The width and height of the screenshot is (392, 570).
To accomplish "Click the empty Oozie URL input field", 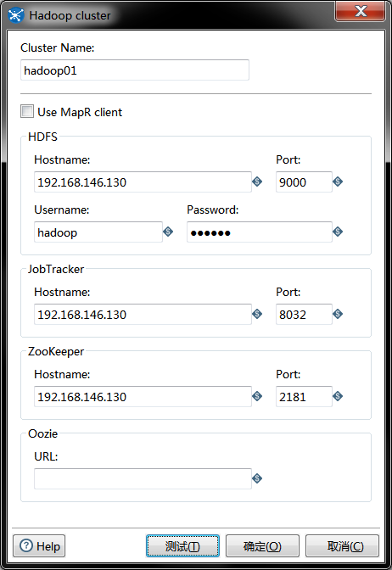I will [x=143, y=478].
